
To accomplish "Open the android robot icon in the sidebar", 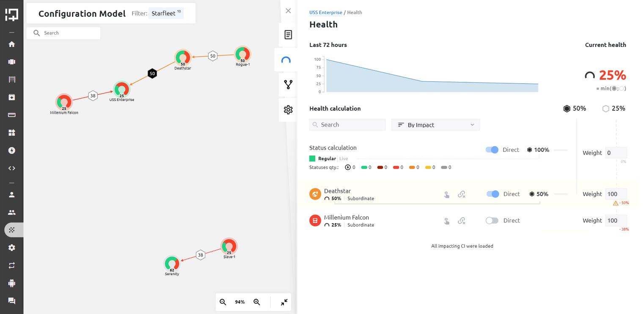I will [12, 283].
